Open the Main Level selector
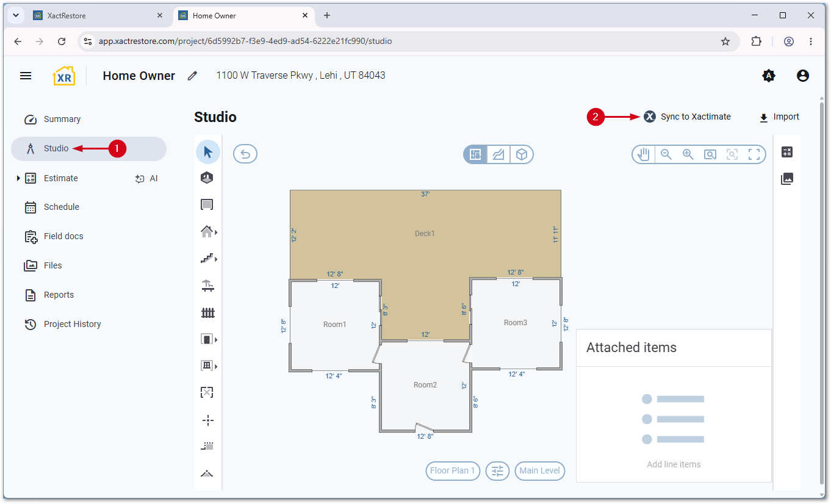Screen dimensions: 831x504 (x=540, y=470)
